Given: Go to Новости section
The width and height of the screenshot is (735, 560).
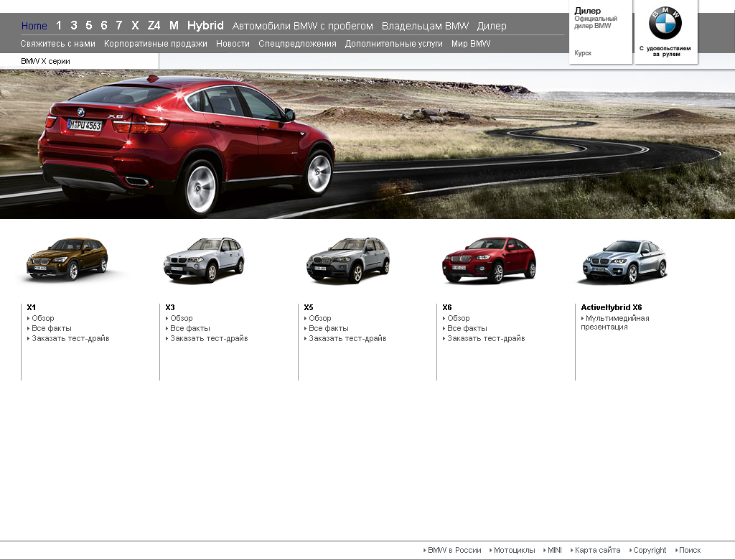Looking at the screenshot, I should point(233,44).
